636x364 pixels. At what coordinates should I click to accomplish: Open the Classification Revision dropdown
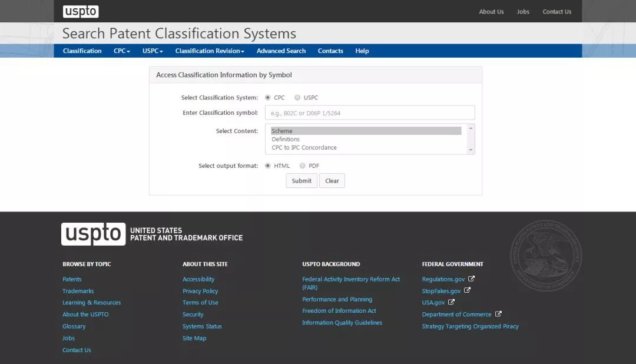[x=210, y=51]
